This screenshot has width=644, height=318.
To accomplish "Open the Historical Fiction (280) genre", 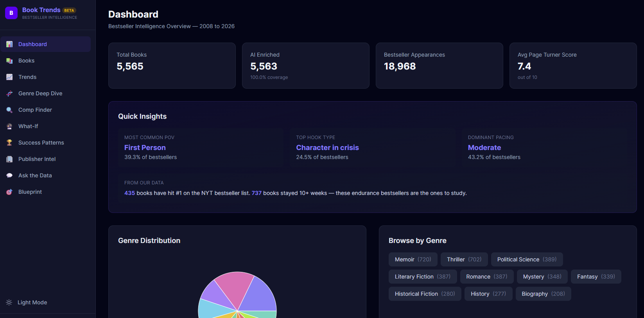I will (x=425, y=294).
